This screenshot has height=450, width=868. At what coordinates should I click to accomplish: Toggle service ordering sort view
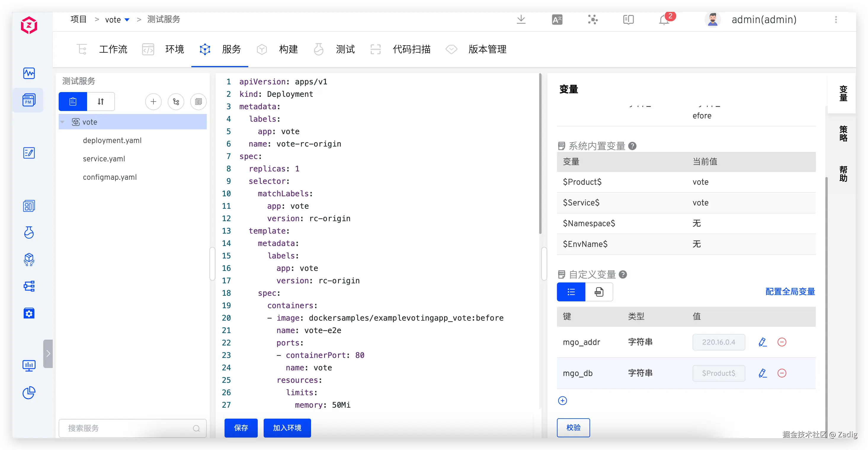tap(101, 101)
